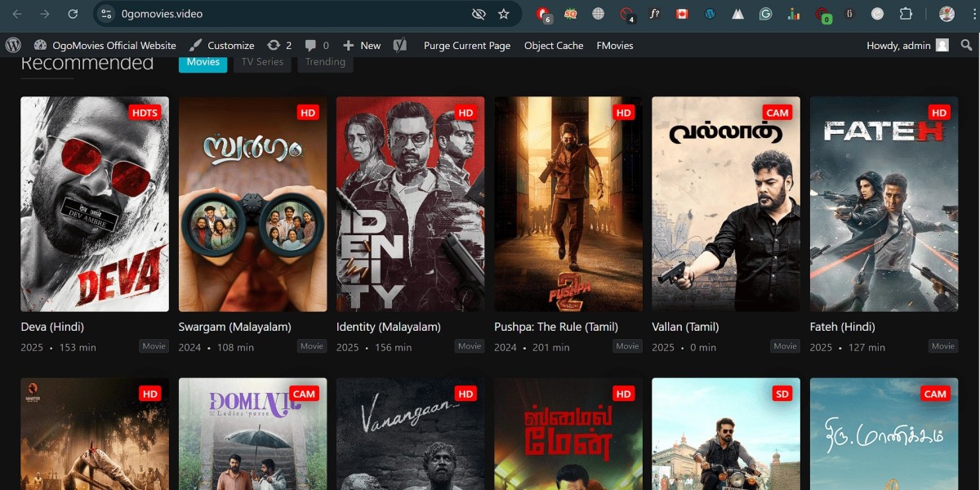Viewport: 980px width, 490px height.
Task: Click the address bar URL 0gomovies.video
Action: (x=162, y=14)
